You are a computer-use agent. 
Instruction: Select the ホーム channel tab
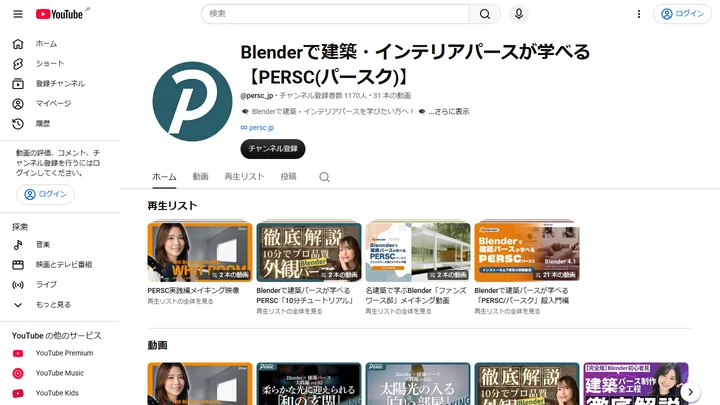(x=164, y=177)
